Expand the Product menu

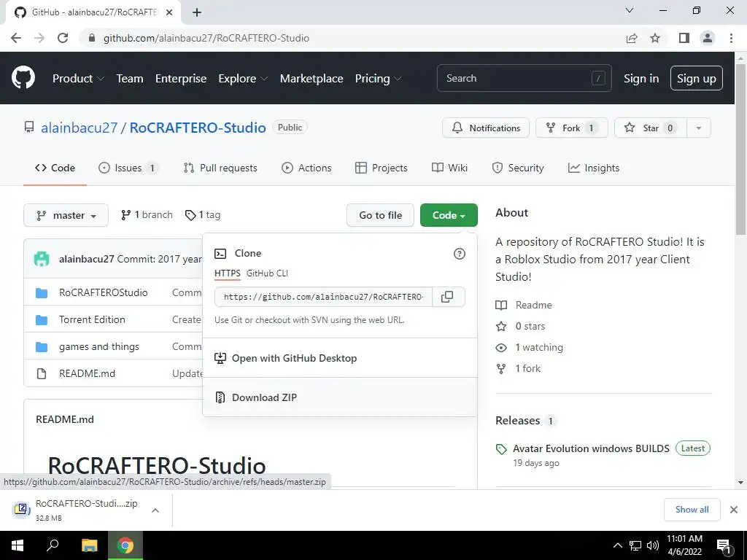pyautogui.click(x=78, y=78)
